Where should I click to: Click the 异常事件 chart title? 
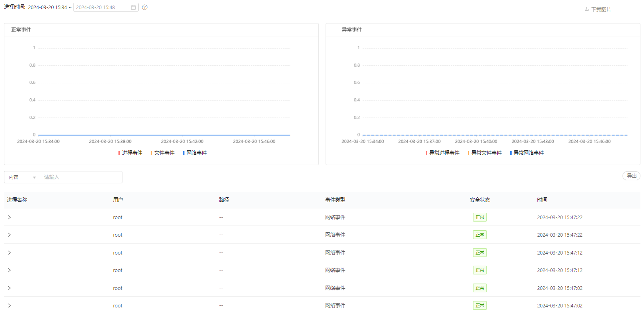pyautogui.click(x=352, y=29)
